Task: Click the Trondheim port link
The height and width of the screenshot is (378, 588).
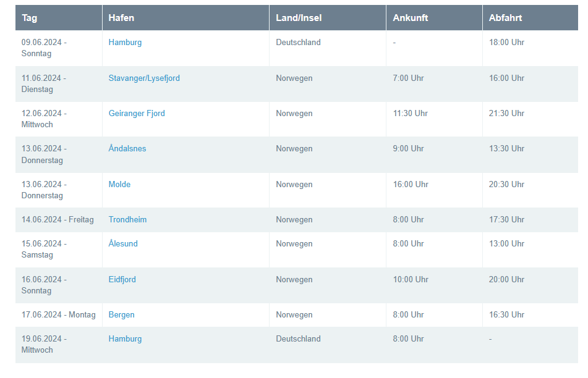Action: tap(127, 220)
